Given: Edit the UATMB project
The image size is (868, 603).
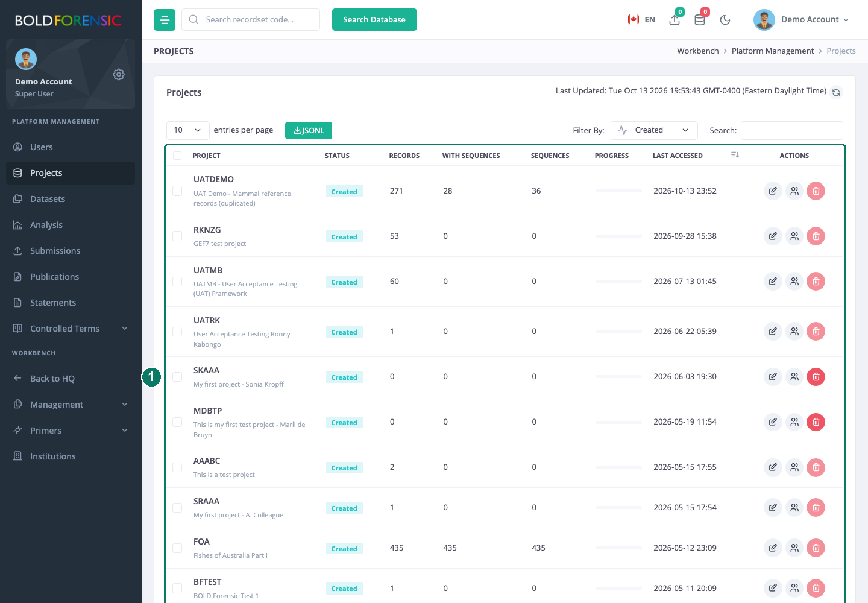Looking at the screenshot, I should (773, 282).
